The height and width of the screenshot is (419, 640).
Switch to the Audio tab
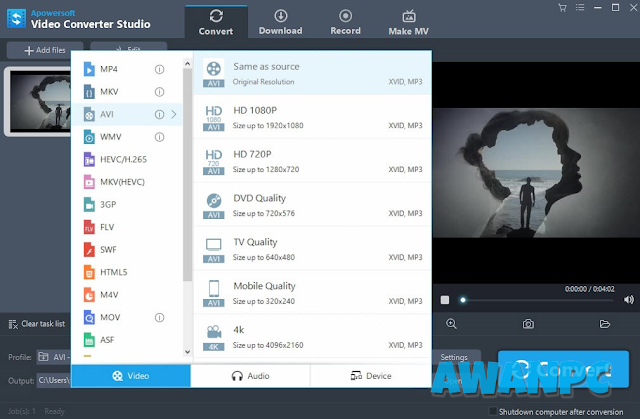click(x=250, y=376)
